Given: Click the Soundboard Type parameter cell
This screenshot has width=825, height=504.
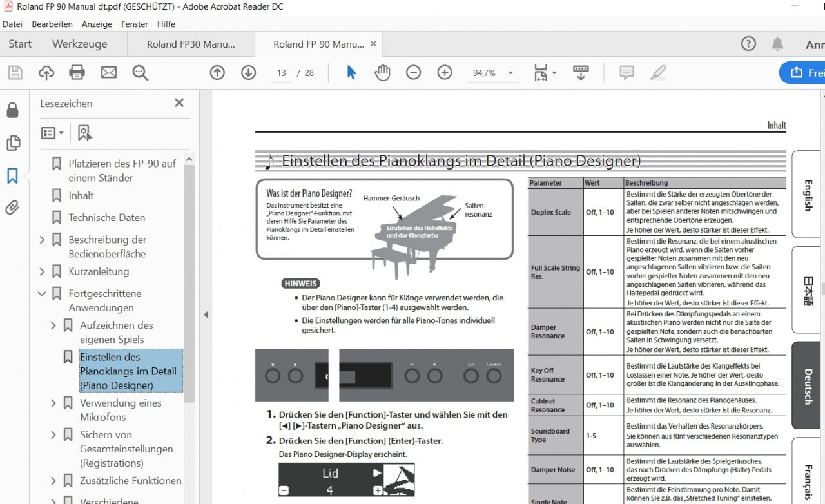Looking at the screenshot, I should click(555, 436).
